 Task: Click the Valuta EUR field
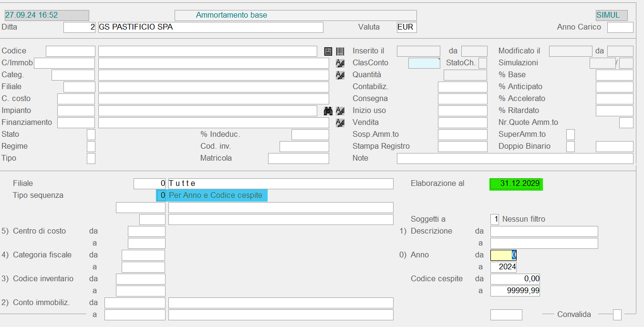[406, 27]
